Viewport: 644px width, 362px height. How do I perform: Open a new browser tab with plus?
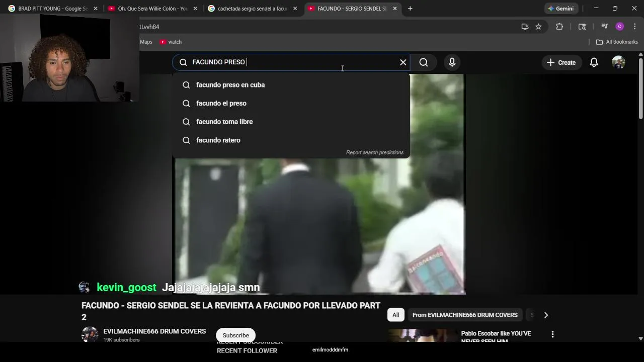(410, 9)
